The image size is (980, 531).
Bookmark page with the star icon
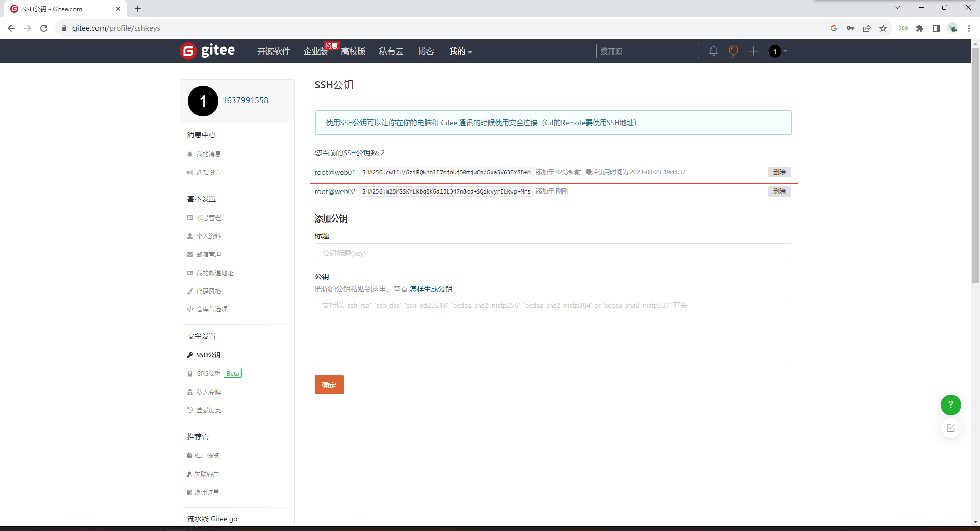click(883, 28)
